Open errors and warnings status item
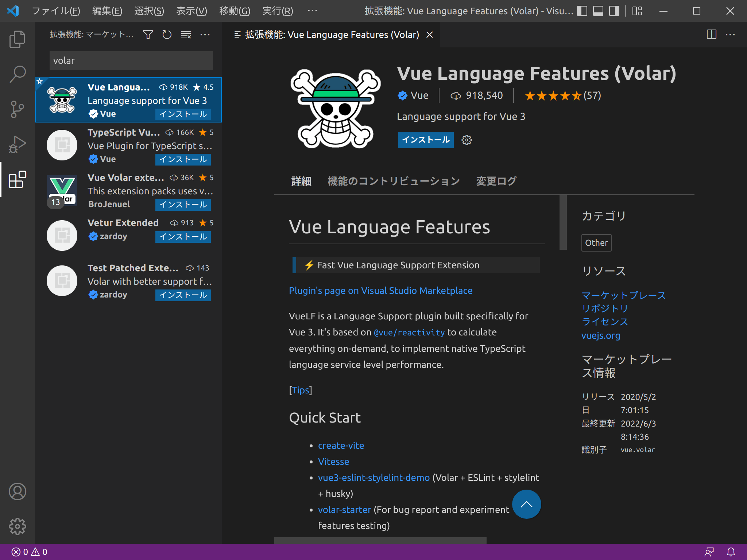 30,552
